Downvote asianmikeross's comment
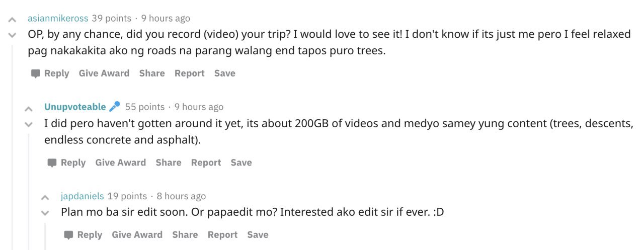644x250 pixels. coord(12,35)
